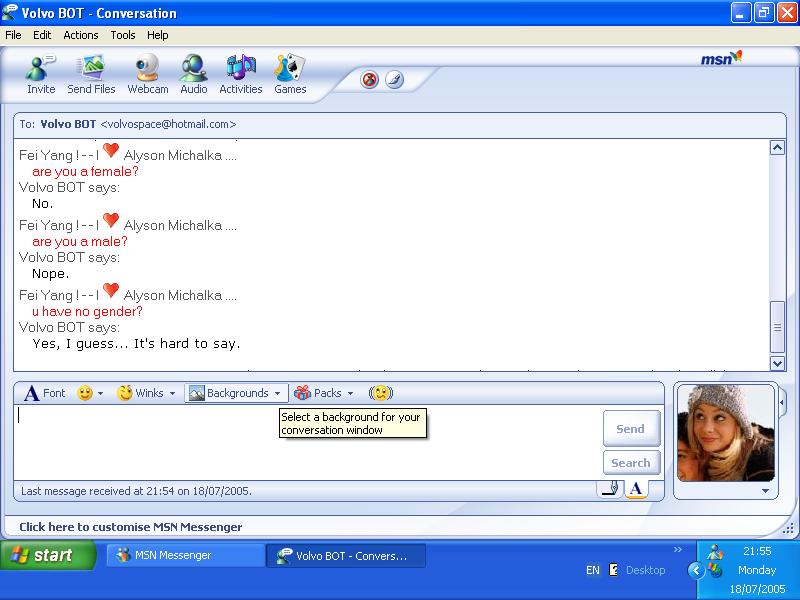Image resolution: width=800 pixels, height=600 pixels.
Task: Click the Invite contact icon
Action: (x=41, y=74)
